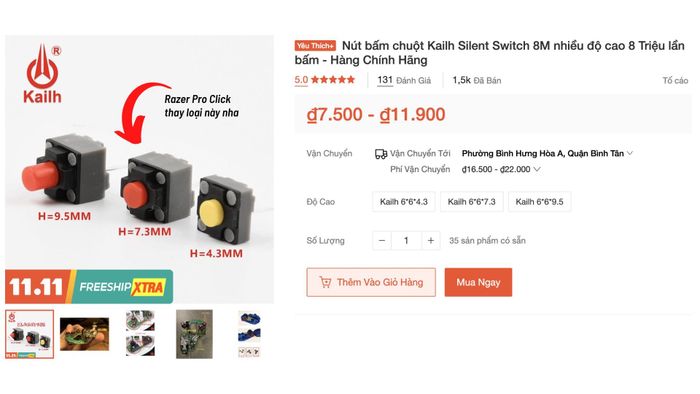Choose the Kailh 6*6*9.5 variant
Viewport: 700px width, 394px height.
coord(539,202)
